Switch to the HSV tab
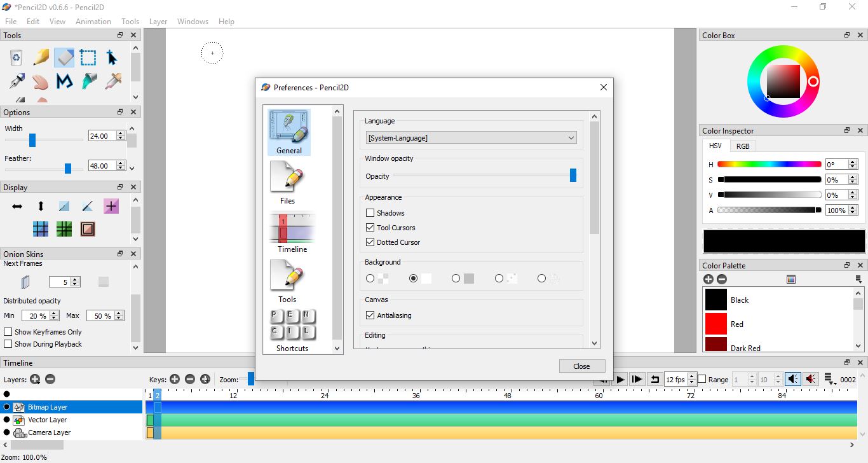The height and width of the screenshot is (463, 868). 715,146
